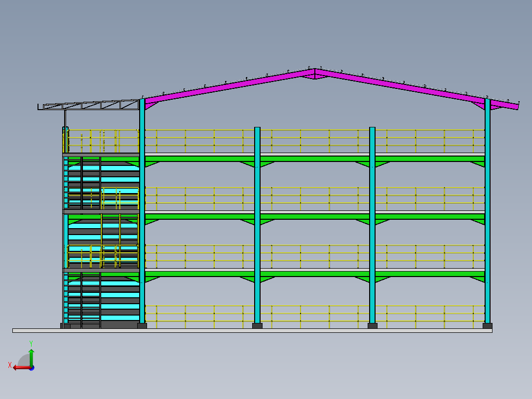Select the second teal column from the left
The width and height of the screenshot is (532, 399).
(257, 225)
